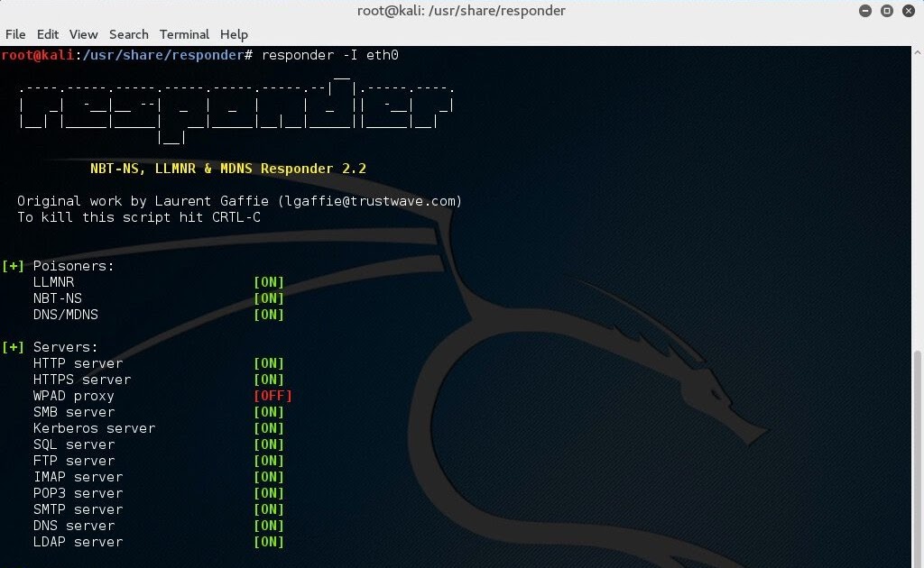Image resolution: width=924 pixels, height=568 pixels.
Task: Click the 'Servers:' heading
Action: click(x=65, y=347)
